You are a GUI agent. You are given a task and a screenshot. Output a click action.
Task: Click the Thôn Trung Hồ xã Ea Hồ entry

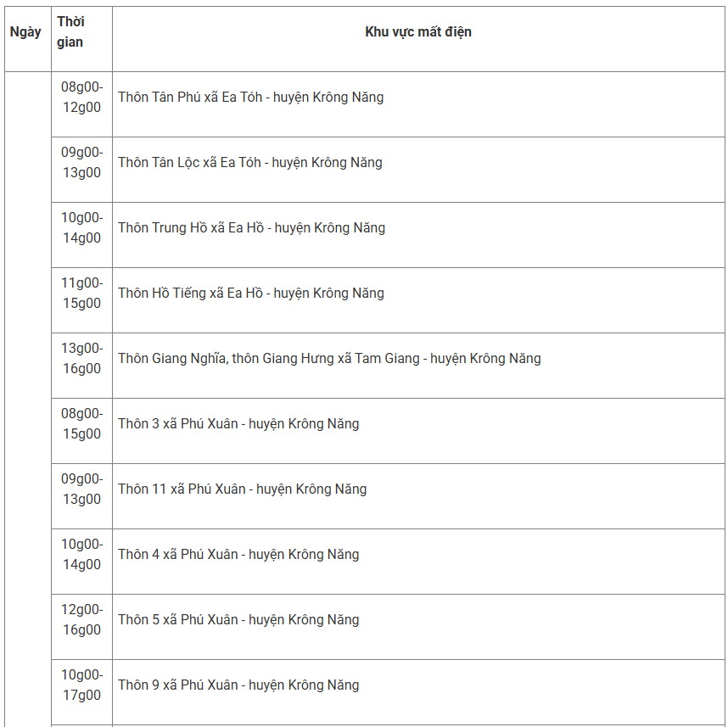(x=251, y=228)
